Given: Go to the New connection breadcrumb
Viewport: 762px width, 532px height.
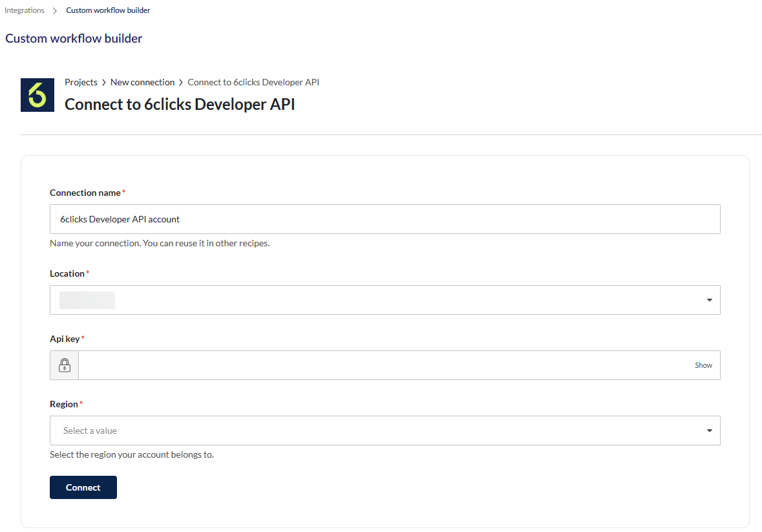Looking at the screenshot, I should pos(142,82).
